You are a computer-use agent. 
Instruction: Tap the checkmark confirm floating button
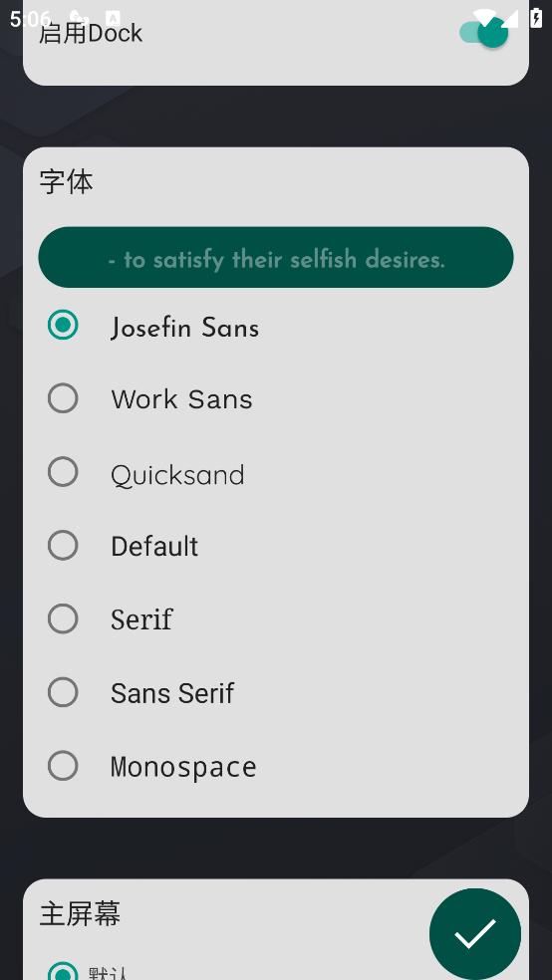point(475,934)
